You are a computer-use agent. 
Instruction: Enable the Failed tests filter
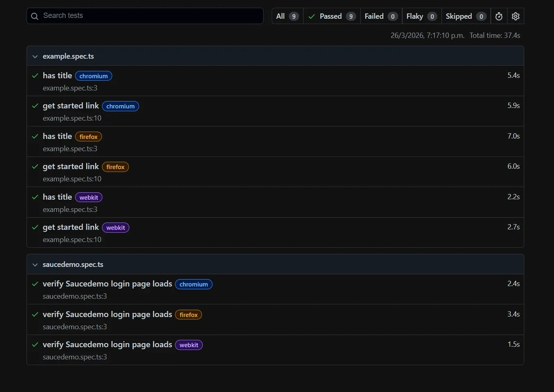click(x=380, y=16)
